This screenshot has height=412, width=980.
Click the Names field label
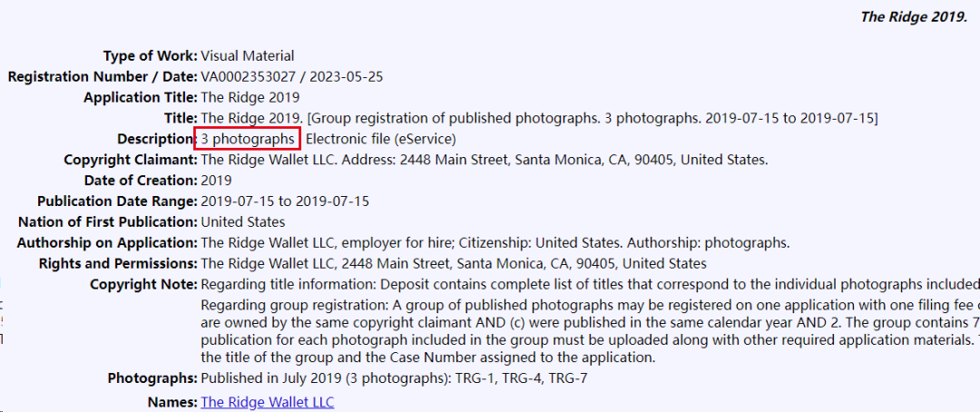tap(172, 402)
